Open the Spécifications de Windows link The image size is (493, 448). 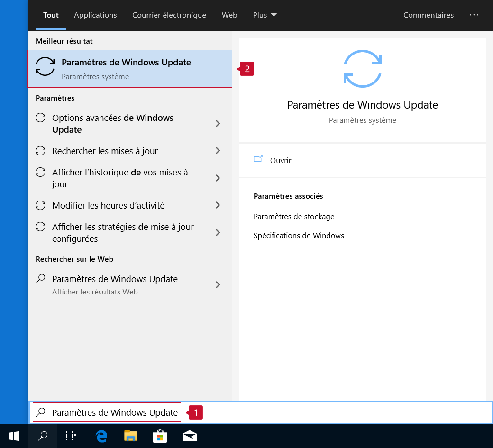pos(299,235)
